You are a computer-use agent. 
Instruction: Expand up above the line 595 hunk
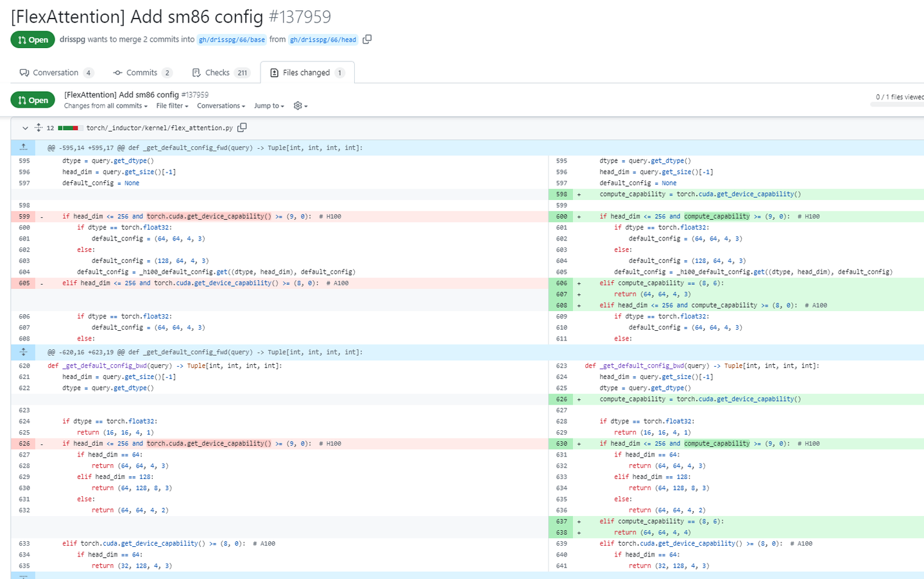[x=23, y=147]
